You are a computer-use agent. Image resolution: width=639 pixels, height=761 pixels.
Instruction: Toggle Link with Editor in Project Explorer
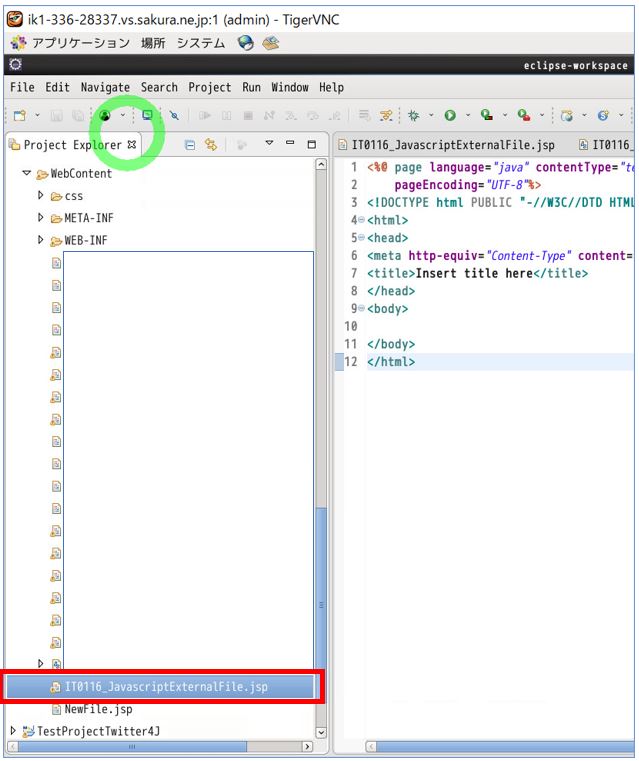click(211, 145)
